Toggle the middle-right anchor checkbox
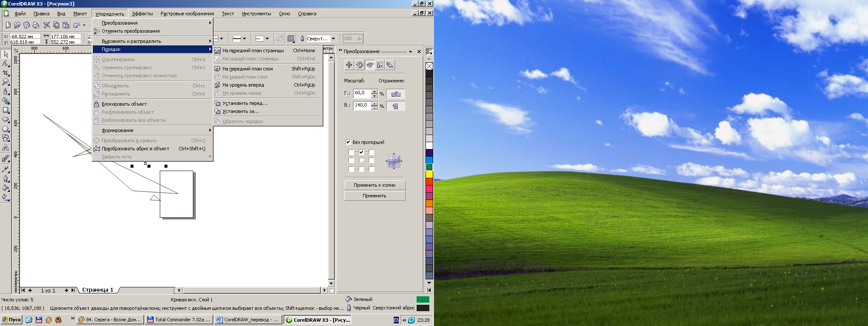Image resolution: width=868 pixels, height=326 pixels. point(371,160)
